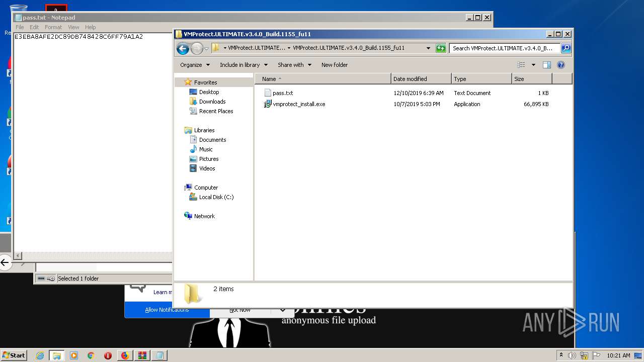Select Favorites in navigation pane
The height and width of the screenshot is (362, 644).
coord(205,82)
